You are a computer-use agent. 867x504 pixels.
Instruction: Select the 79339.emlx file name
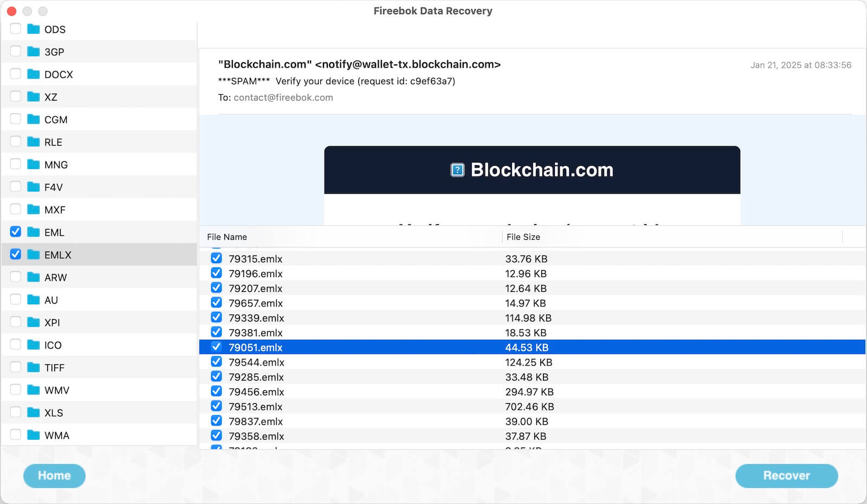pos(256,318)
